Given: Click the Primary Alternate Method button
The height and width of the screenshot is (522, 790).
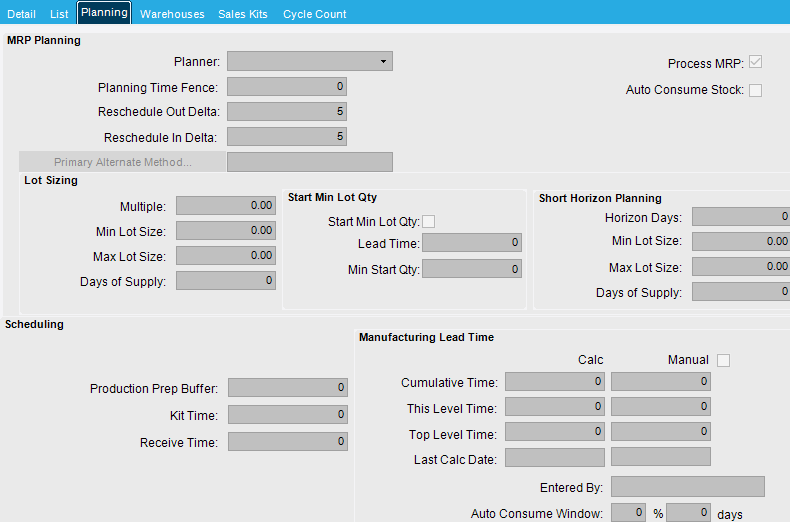Looking at the screenshot, I should [122, 162].
